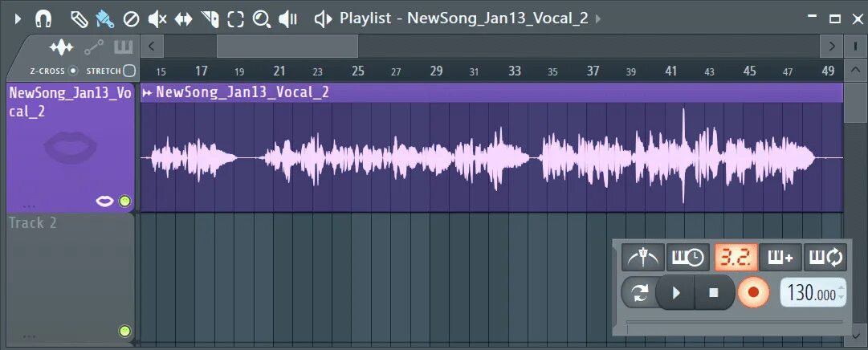Click the transport Play button

coord(676,292)
